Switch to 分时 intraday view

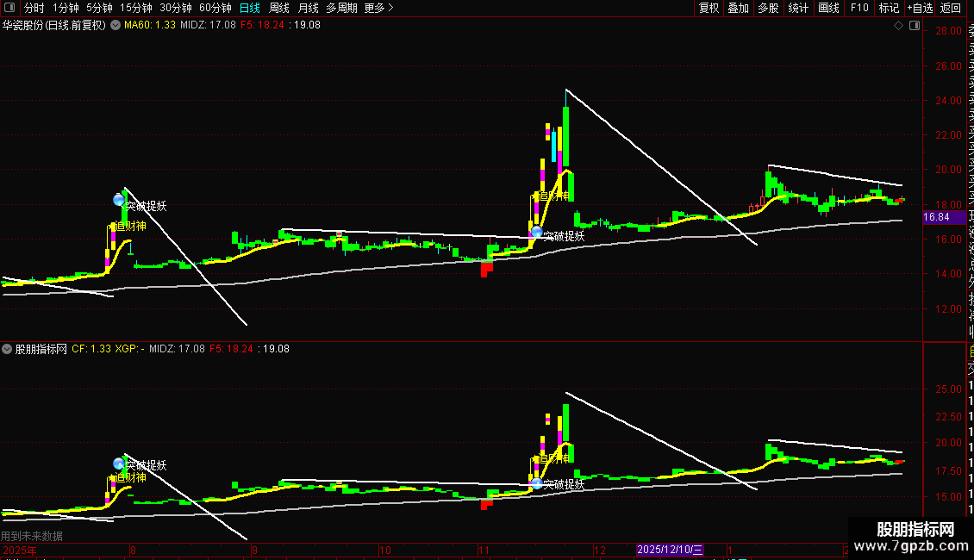click(34, 8)
